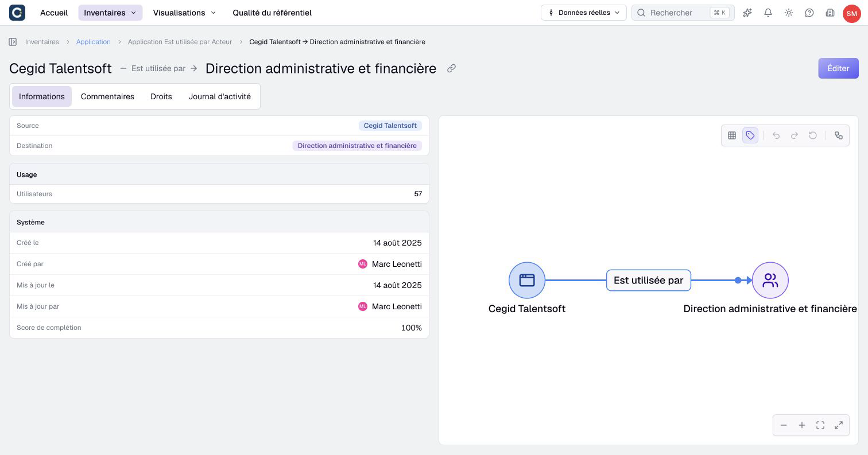Click the Inventaires breadcrumb

pos(42,42)
